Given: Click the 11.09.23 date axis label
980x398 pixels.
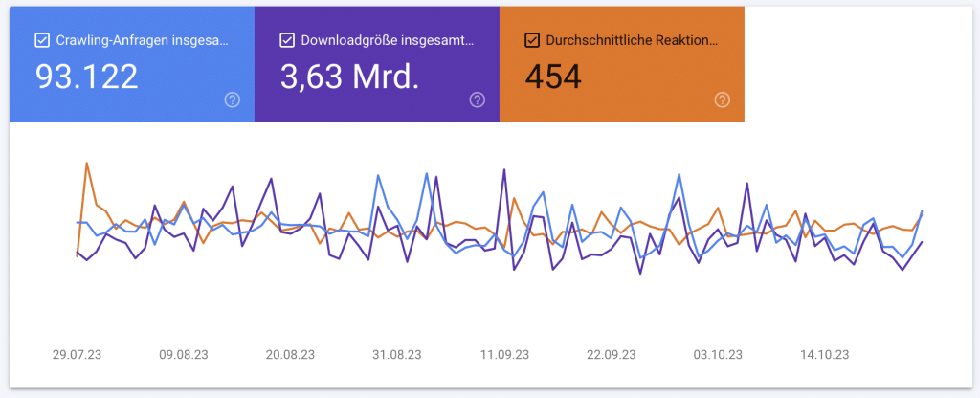Looking at the screenshot, I should (x=504, y=355).
